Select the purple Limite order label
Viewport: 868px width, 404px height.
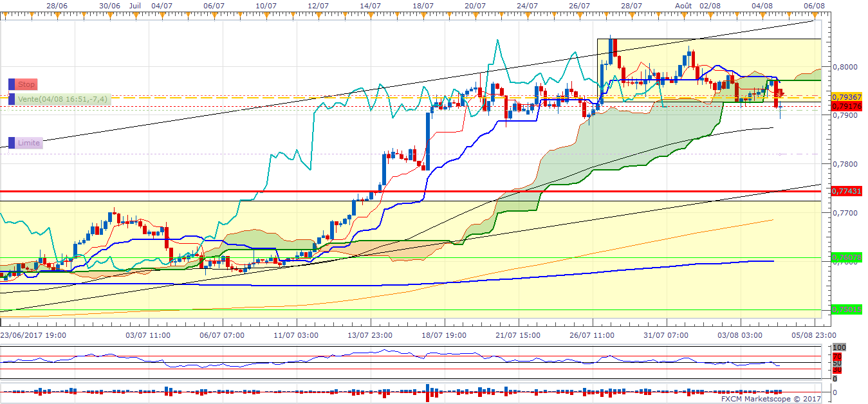pyautogui.click(x=30, y=143)
